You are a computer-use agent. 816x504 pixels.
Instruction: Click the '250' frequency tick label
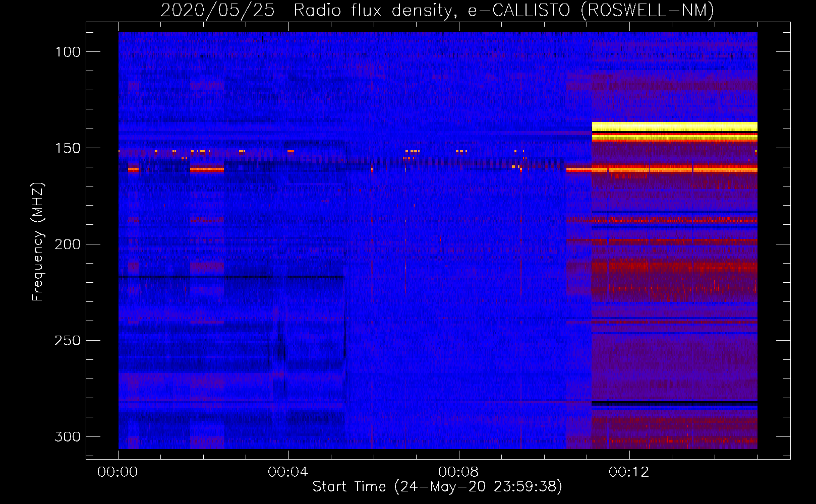pos(68,341)
